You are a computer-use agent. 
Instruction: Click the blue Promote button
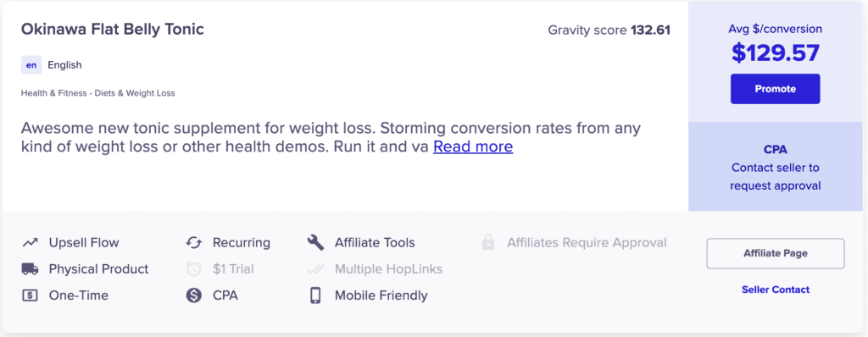[x=775, y=89]
